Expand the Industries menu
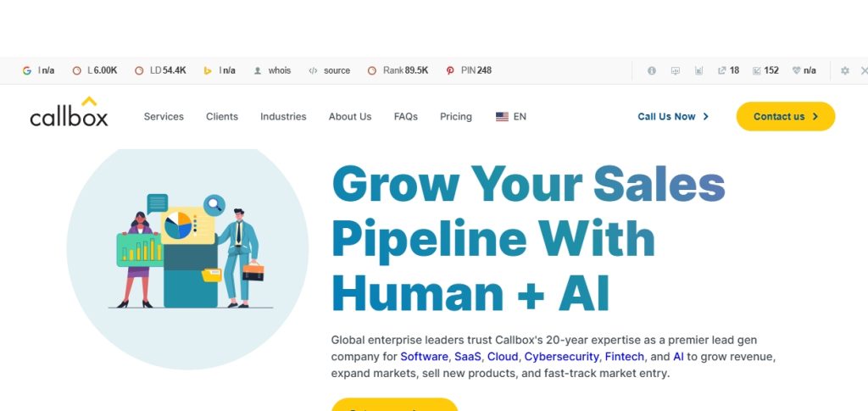This screenshot has width=868, height=411. pos(283,117)
